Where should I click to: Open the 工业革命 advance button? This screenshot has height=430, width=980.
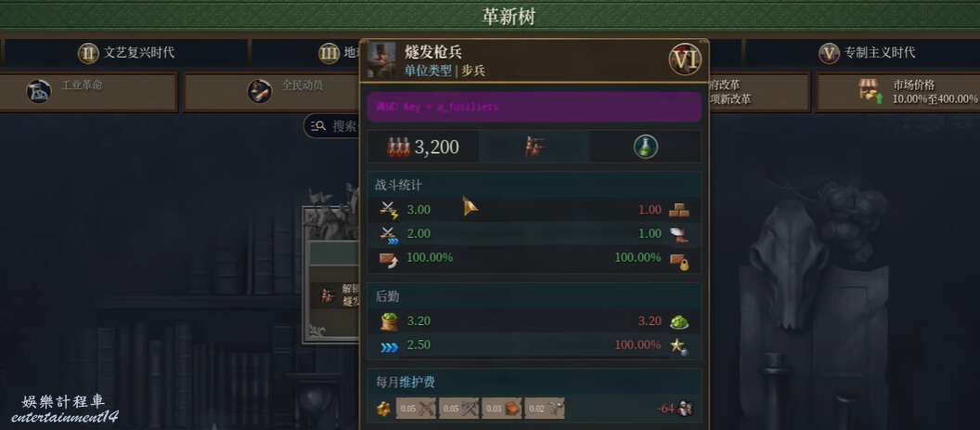click(89, 92)
